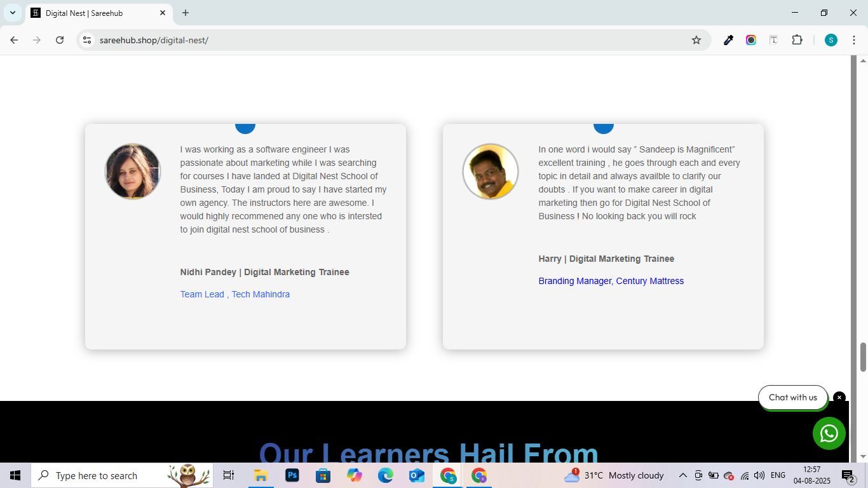Click Branding Manager, Century Mattress link
The image size is (868, 488).
pyautogui.click(x=611, y=281)
